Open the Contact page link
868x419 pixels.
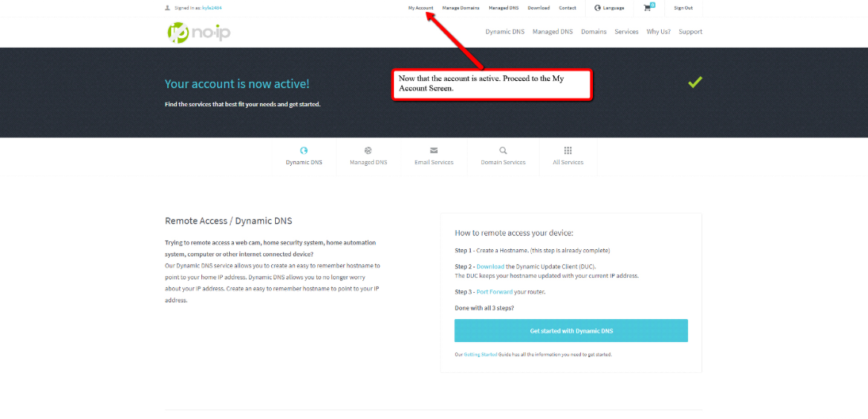point(568,8)
